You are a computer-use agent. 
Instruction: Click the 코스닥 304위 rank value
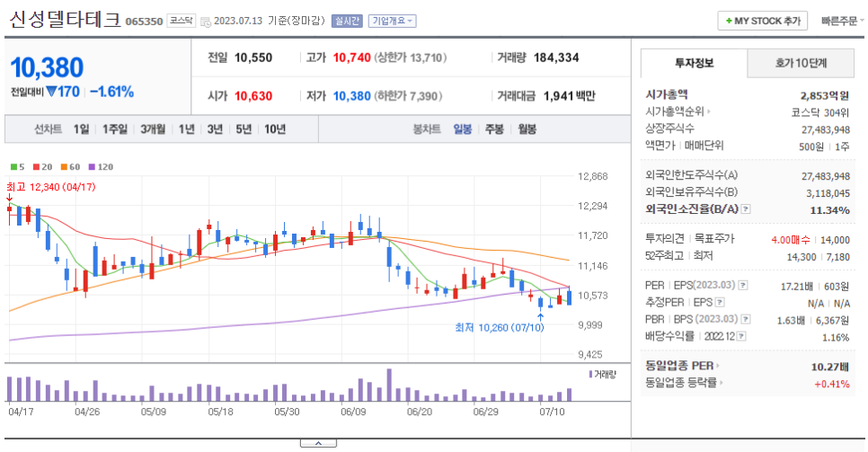coord(819,112)
